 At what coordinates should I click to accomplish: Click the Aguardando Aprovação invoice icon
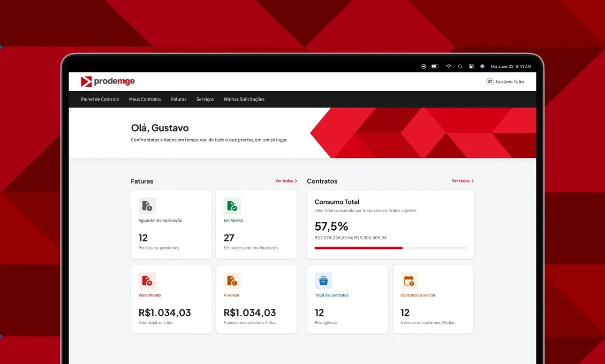click(147, 206)
